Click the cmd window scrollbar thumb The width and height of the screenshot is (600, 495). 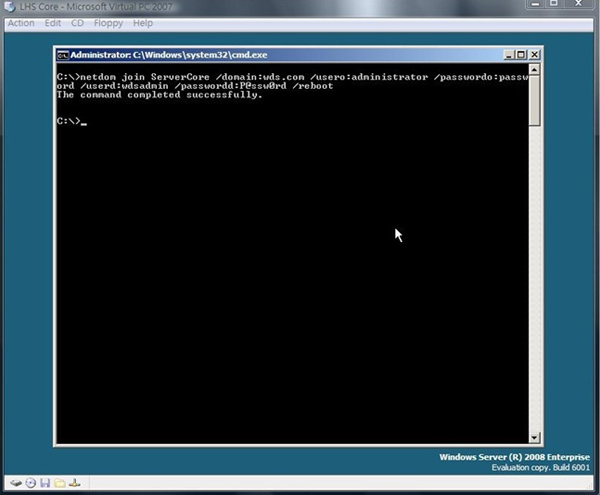535,100
